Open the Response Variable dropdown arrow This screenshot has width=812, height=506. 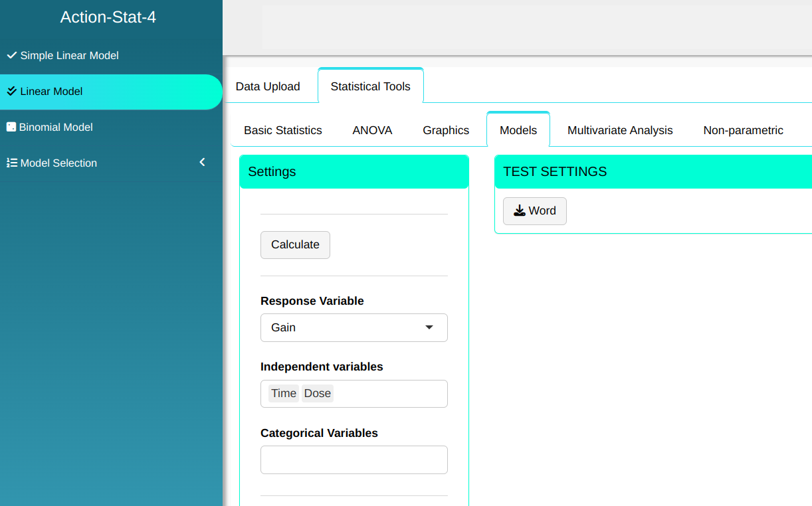[x=429, y=327]
